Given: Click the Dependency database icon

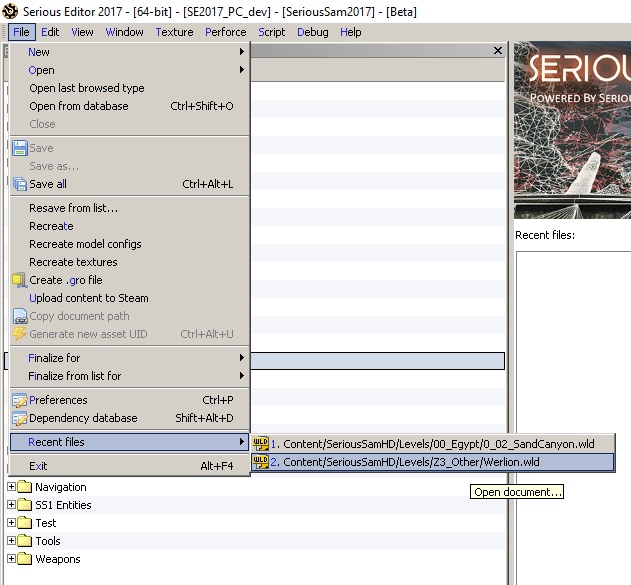Looking at the screenshot, I should 19,418.
